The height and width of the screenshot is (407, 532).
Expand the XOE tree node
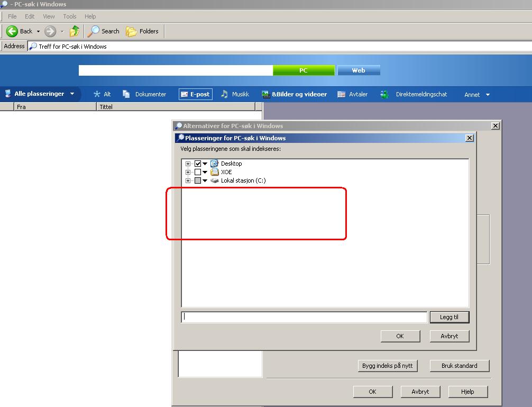[x=188, y=172]
